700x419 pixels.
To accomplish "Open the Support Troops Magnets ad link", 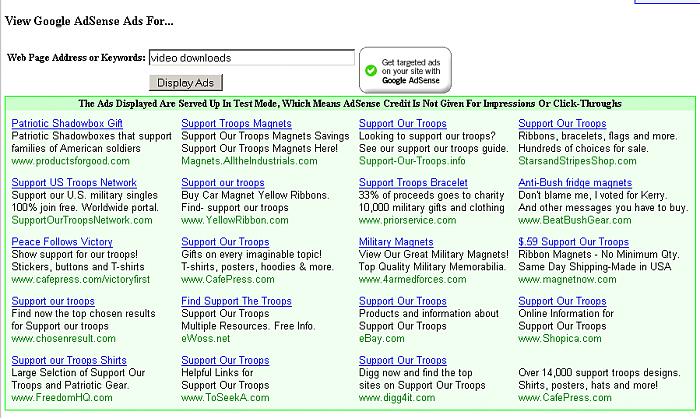I will 236,123.
